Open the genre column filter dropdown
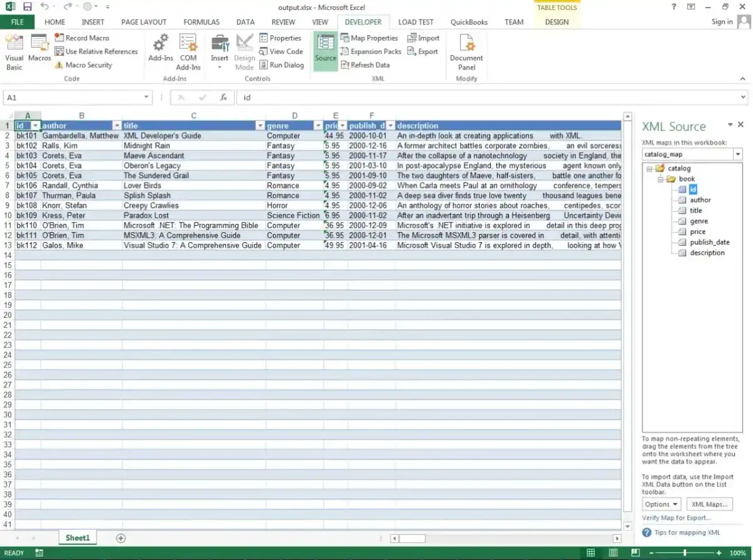The height and width of the screenshot is (560, 753). pos(318,126)
